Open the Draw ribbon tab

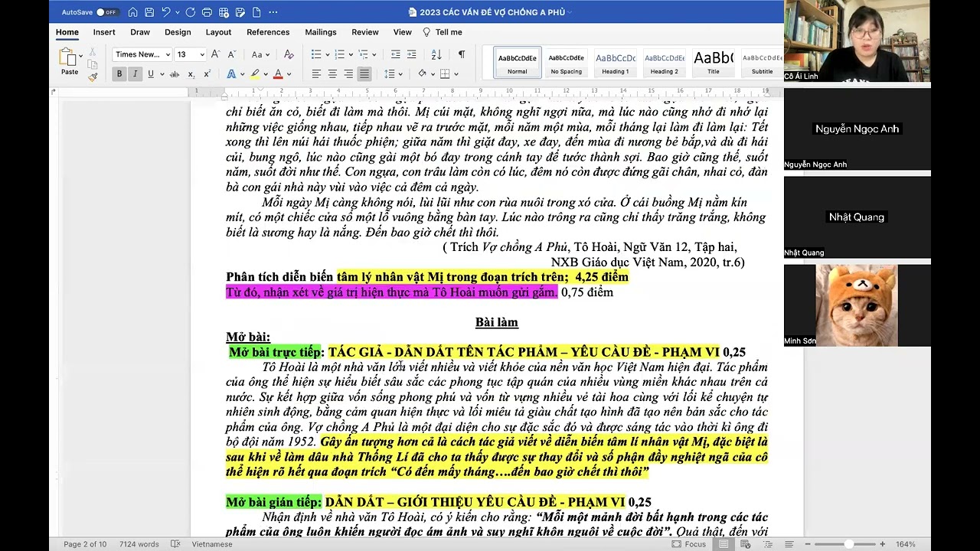(140, 32)
